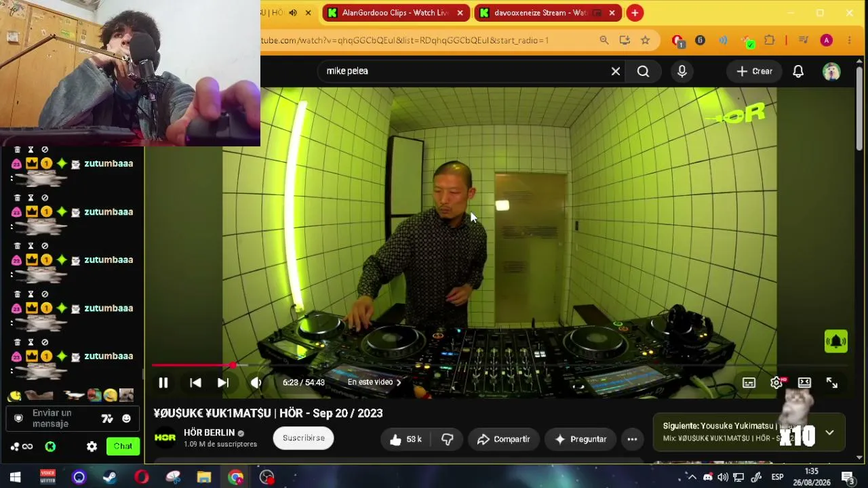The height and width of the screenshot is (488, 868).
Task: Open the HÖR BERLIN channel name
Action: (x=210, y=432)
